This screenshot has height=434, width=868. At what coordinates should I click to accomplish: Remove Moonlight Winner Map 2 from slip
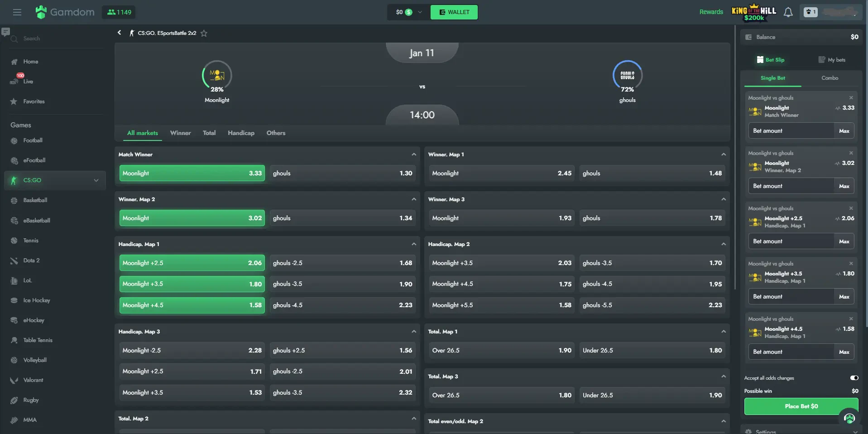click(851, 153)
